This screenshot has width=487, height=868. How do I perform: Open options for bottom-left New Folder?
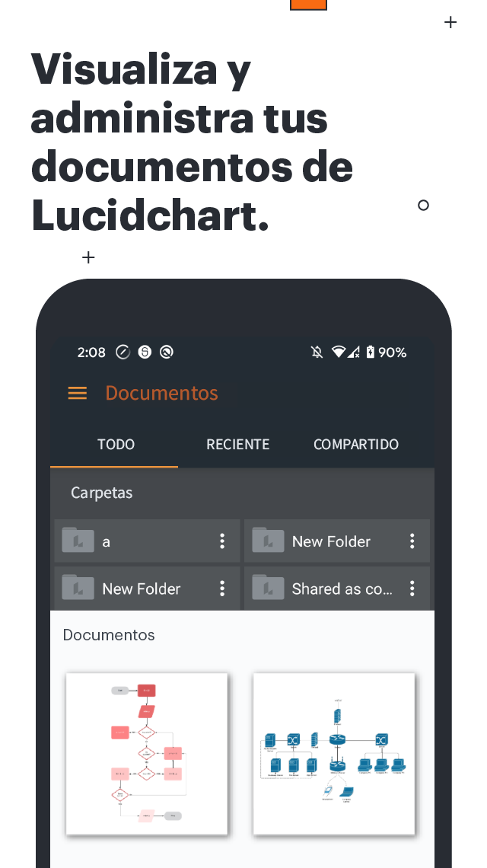pos(222,589)
